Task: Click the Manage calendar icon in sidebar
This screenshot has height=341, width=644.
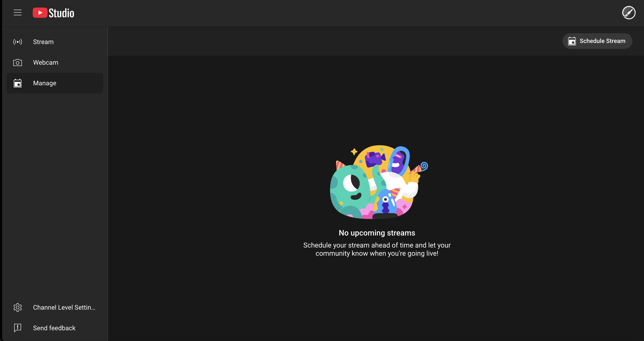Action: tap(17, 83)
